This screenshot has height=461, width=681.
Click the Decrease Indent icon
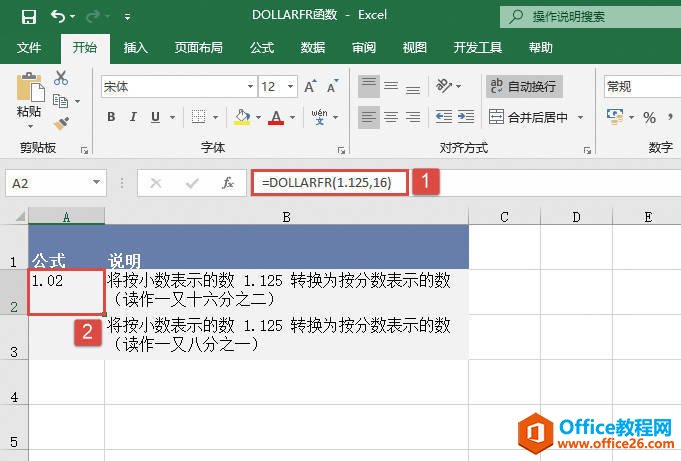click(x=443, y=117)
